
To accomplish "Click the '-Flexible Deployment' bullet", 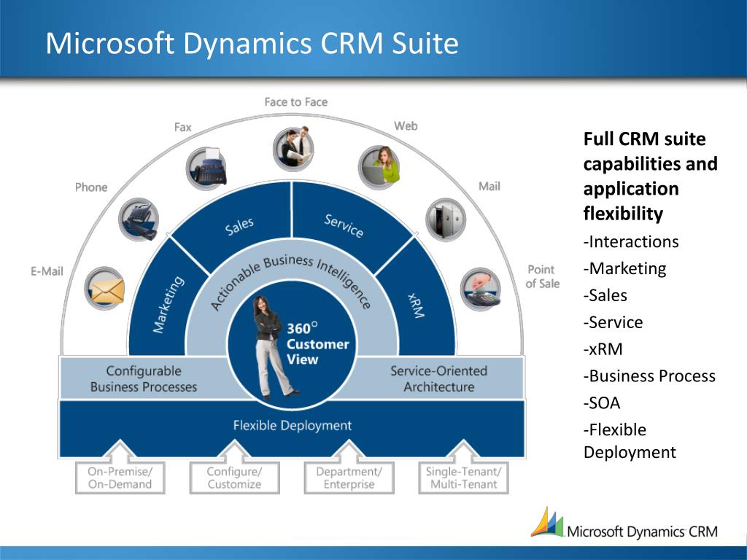I will [x=630, y=441].
